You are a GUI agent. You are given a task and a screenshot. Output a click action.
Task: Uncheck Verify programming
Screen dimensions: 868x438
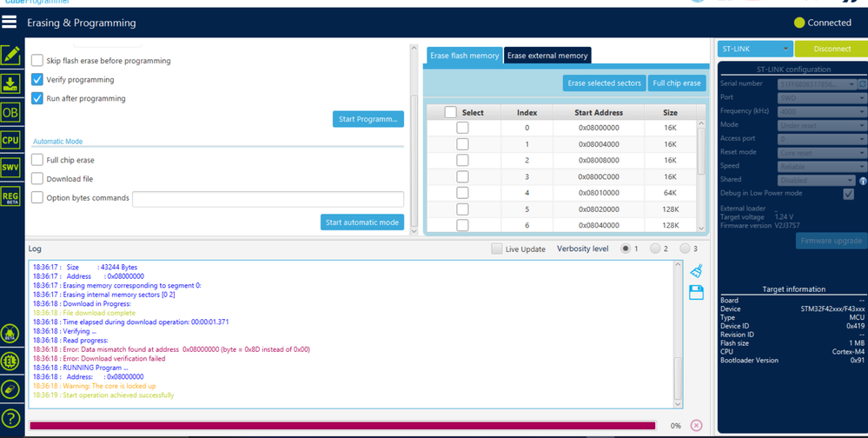point(37,79)
